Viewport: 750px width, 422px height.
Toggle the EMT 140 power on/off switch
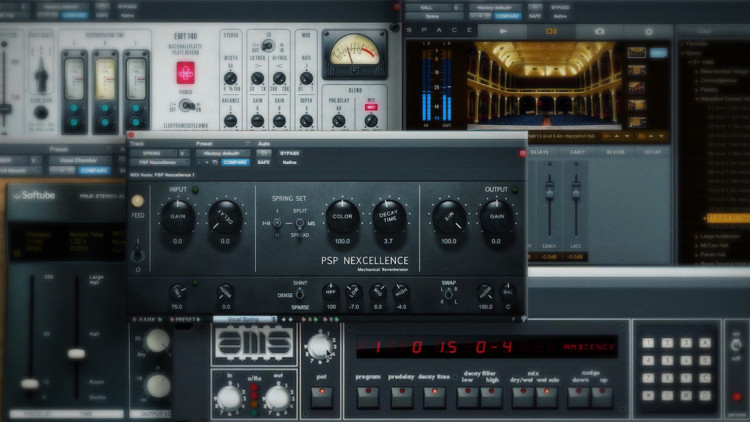[186, 105]
